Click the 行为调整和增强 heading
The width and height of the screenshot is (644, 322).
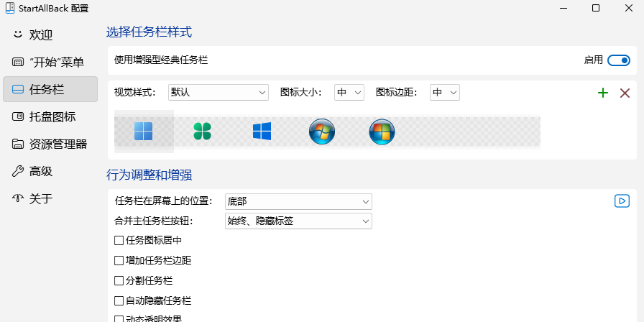tap(149, 175)
